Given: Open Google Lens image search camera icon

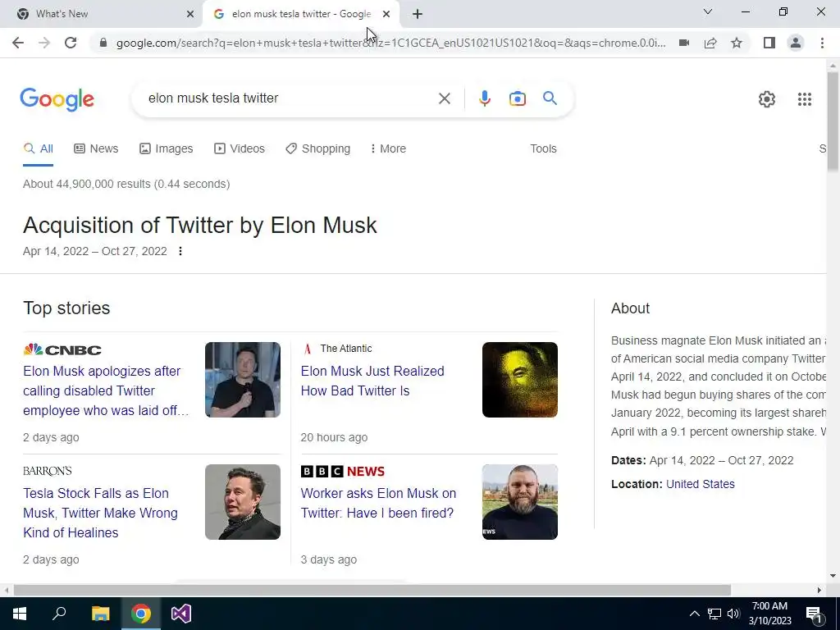Looking at the screenshot, I should (517, 98).
